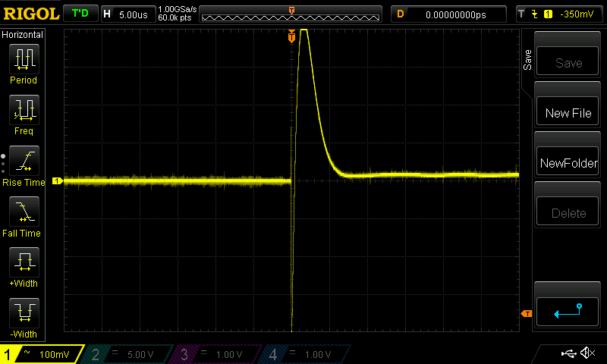Select the -Width measurement icon

24,312
